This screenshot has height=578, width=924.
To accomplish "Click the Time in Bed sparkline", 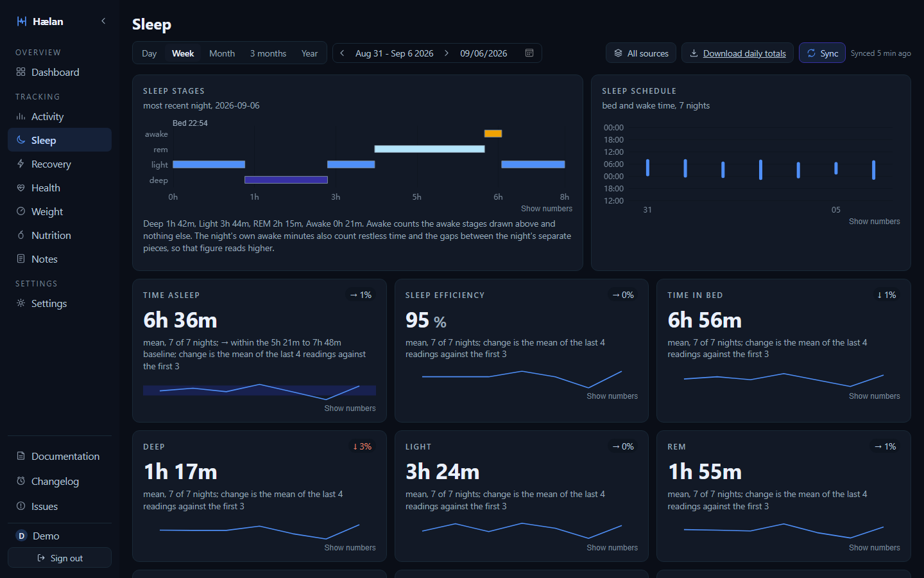I will [783, 379].
